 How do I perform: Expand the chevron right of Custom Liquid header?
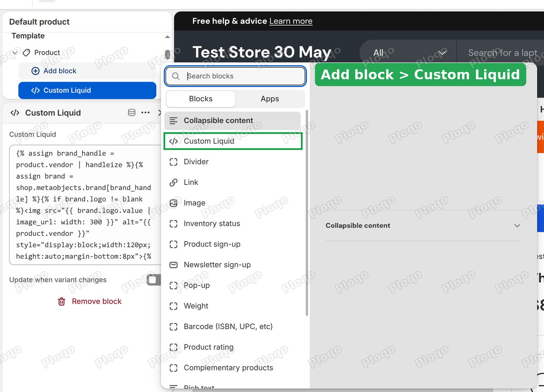[x=159, y=113]
